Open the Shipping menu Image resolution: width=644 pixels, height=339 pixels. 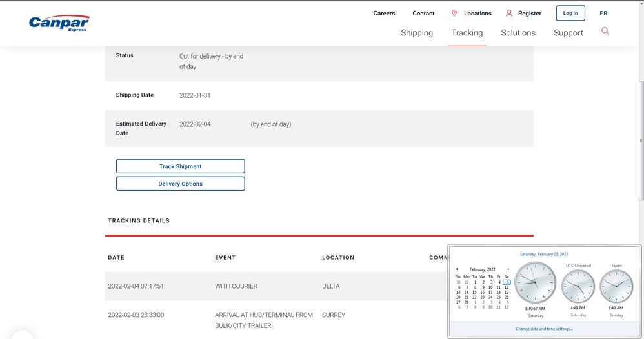(x=417, y=33)
